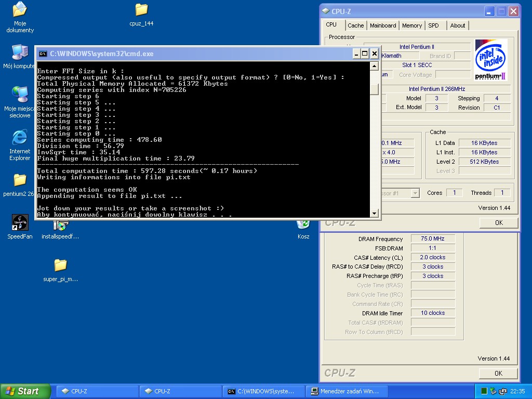This screenshot has height=399, width=532.
Task: Activate the cmd.exe taskbar button
Action: pos(264,391)
